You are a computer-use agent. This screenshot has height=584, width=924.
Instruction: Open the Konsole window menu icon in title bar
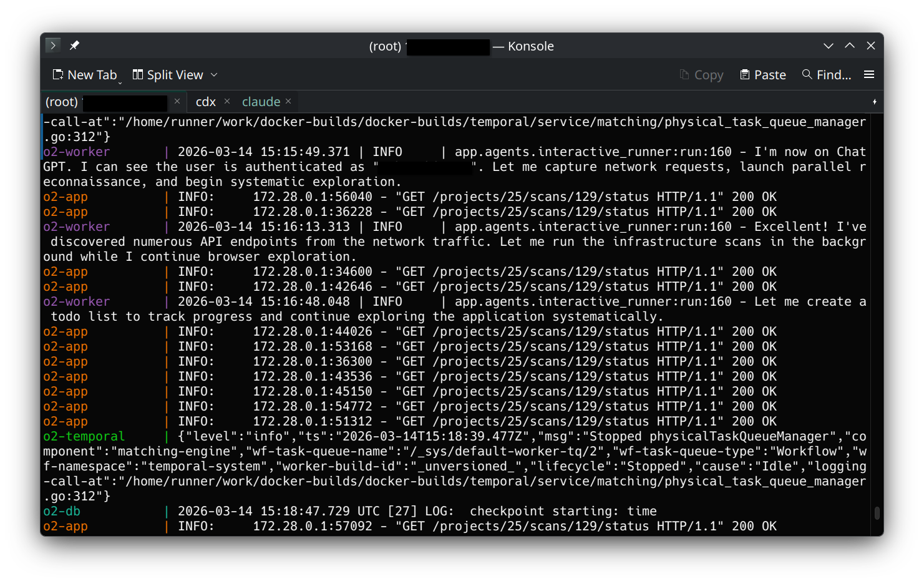[x=53, y=46]
